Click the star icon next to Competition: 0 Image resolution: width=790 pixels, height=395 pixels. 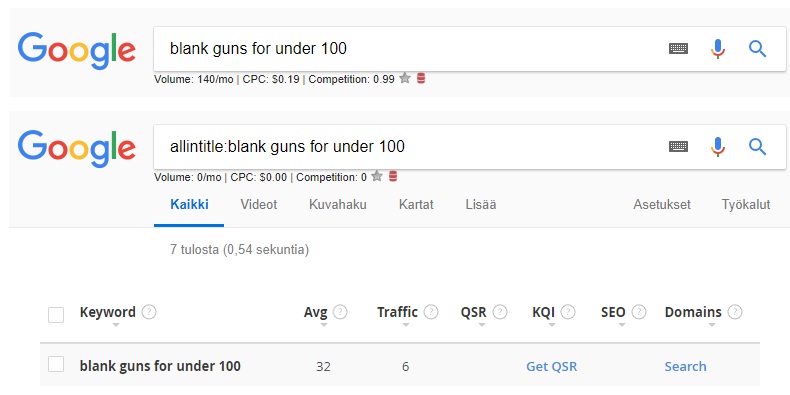point(377,176)
